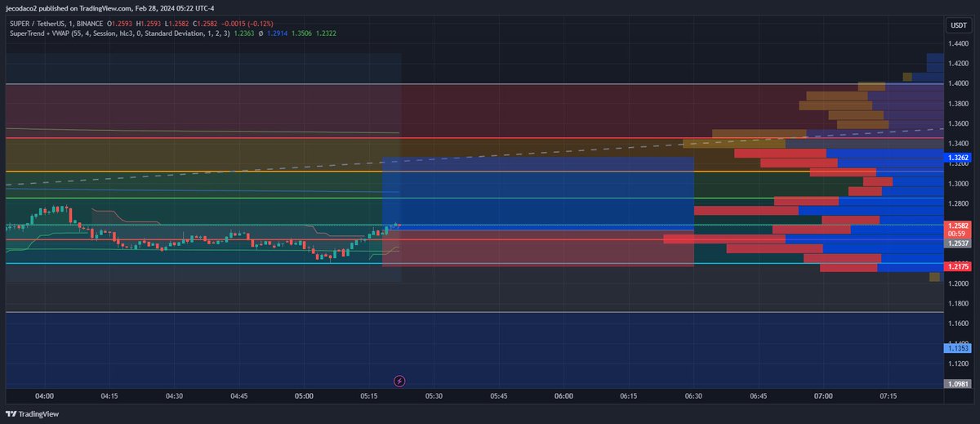
Task: Click the purple lightning event icon on time axis
Action: pyautogui.click(x=399, y=381)
